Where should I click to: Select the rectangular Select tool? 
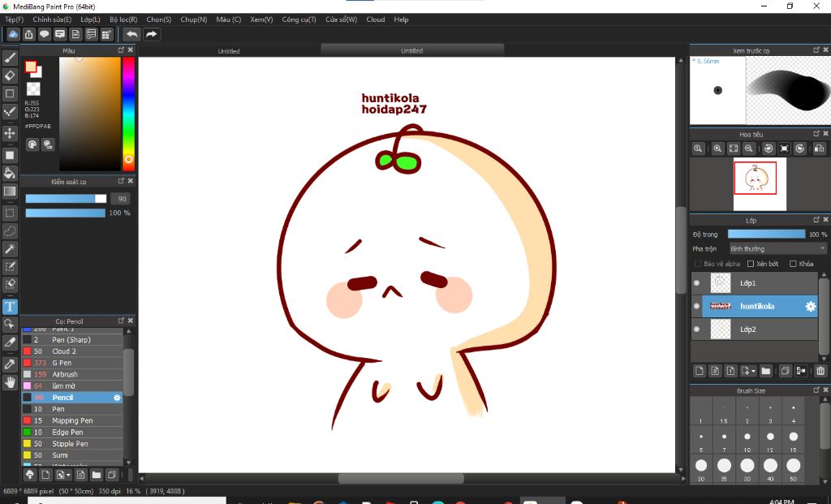pyautogui.click(x=10, y=213)
